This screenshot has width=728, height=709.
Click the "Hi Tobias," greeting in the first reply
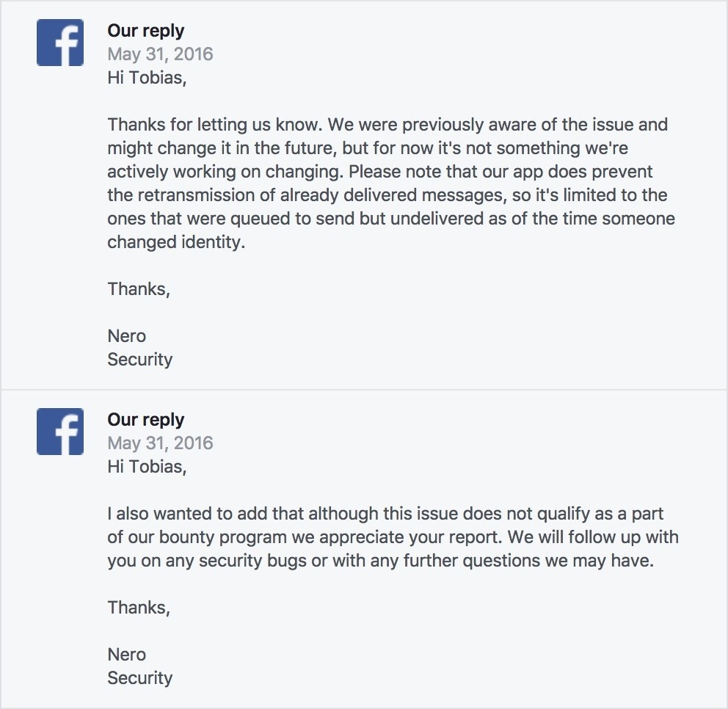(x=147, y=78)
